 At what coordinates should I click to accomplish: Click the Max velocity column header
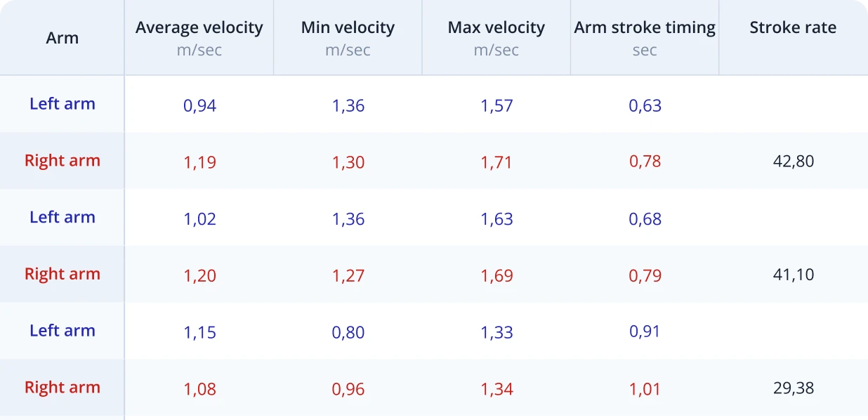496,28
